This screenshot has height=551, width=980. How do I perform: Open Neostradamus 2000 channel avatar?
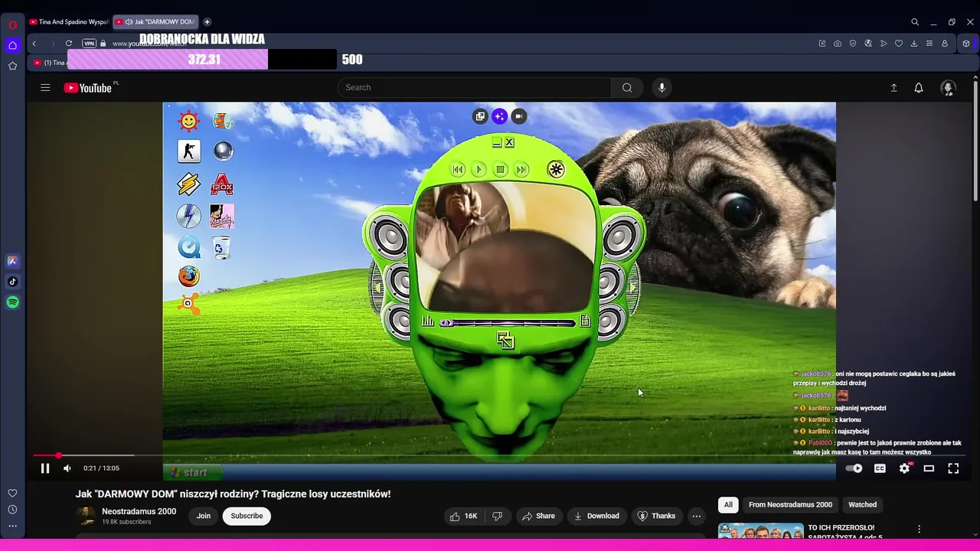(x=87, y=516)
